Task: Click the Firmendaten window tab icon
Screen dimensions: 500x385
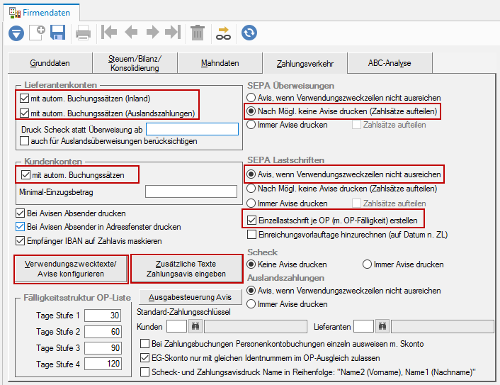Action: pyautogui.click(x=15, y=13)
